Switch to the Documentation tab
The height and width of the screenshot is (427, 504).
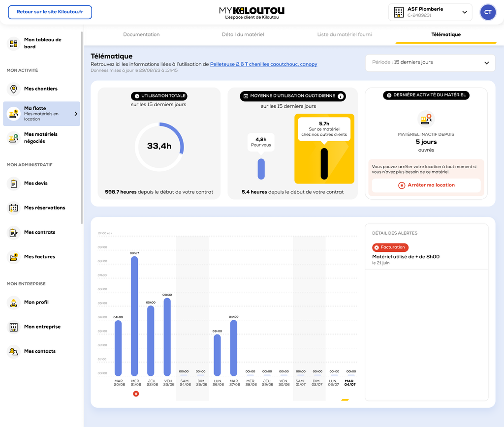point(141,34)
